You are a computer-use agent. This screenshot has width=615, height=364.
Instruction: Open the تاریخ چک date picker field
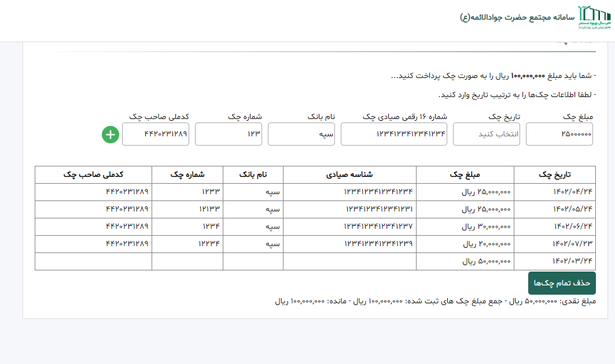coord(487,134)
